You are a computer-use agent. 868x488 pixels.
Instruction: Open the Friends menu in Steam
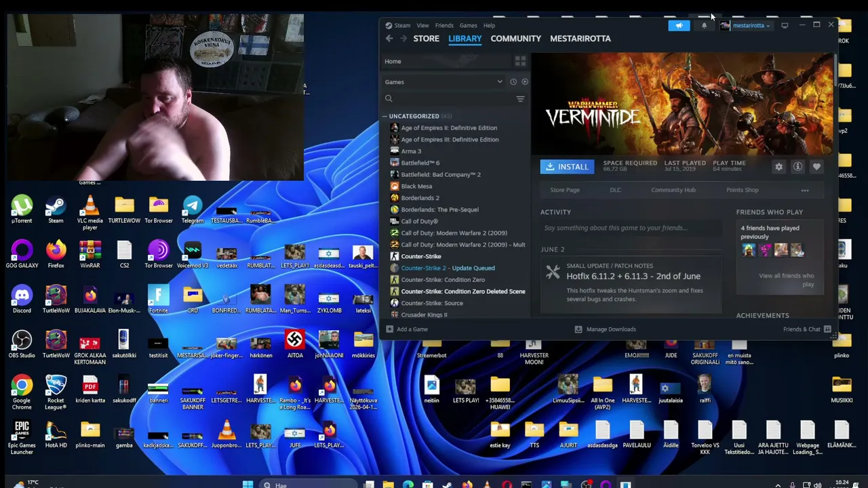444,26
